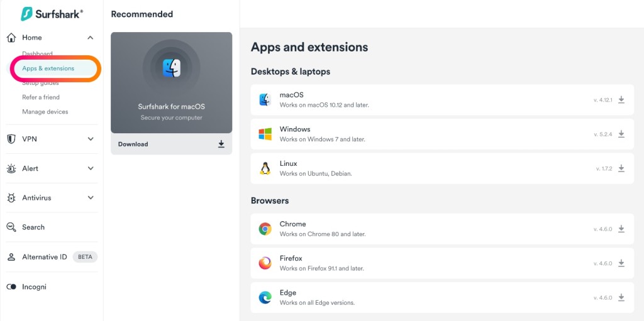Image resolution: width=644 pixels, height=321 pixels.
Task: Click the Linux penguin icon
Action: [265, 168]
